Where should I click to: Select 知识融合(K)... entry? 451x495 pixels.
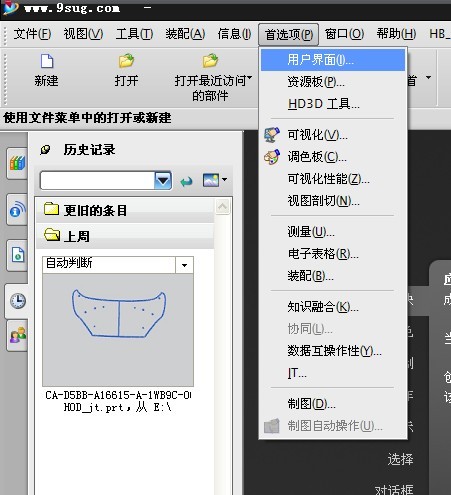(x=333, y=307)
